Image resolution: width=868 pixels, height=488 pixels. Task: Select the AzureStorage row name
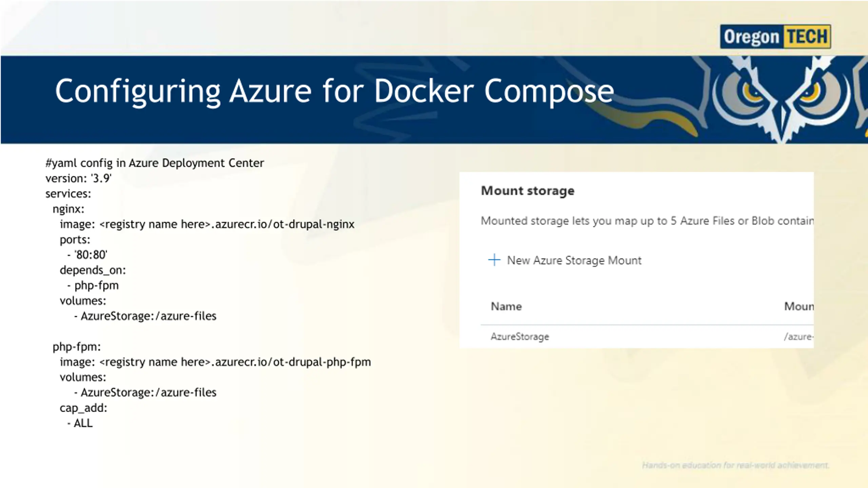[x=520, y=337]
